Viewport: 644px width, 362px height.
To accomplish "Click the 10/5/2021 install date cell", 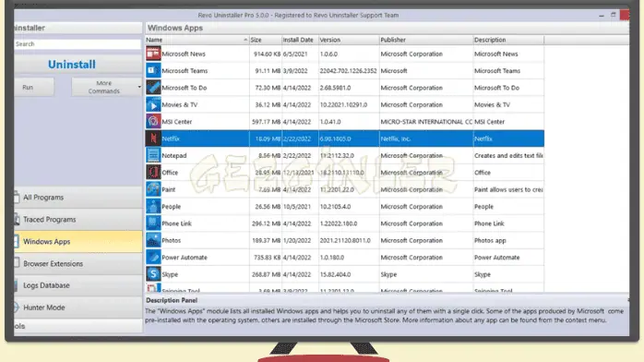I will [297, 207].
